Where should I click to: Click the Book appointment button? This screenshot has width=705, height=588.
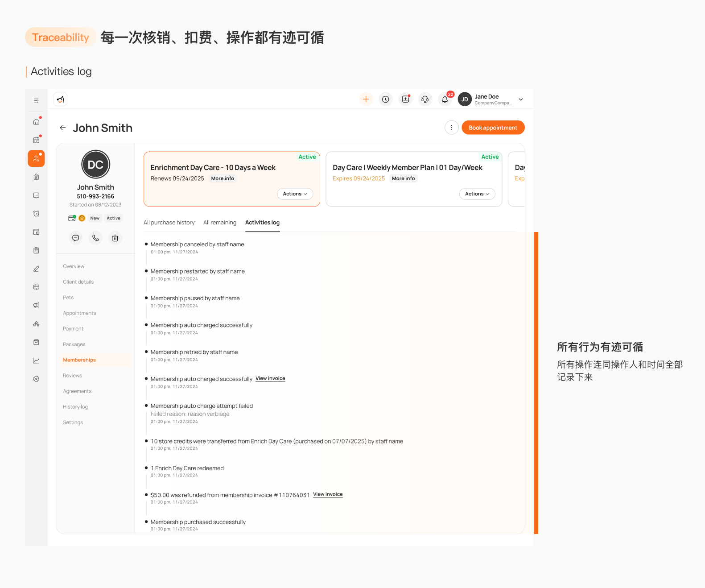[x=493, y=128]
